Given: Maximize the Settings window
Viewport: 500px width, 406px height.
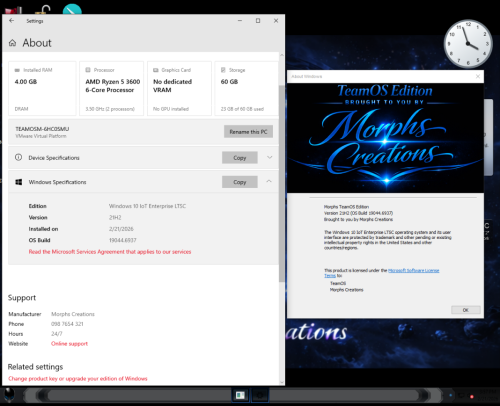Looking at the screenshot, I should click(x=258, y=21).
